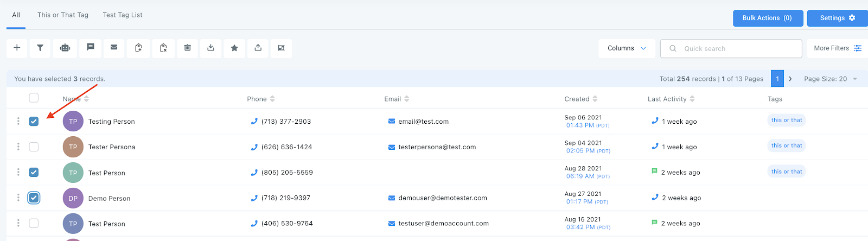Click the remove tag icon
Image resolution: width=868 pixels, height=241 pixels.
pyautogui.click(x=163, y=48)
